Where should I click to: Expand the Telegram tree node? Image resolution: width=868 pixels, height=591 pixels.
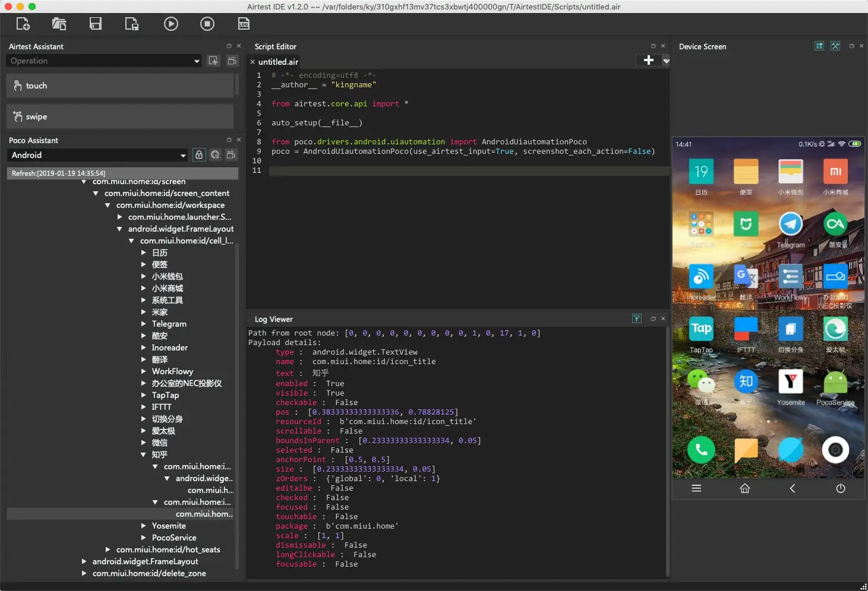(x=144, y=324)
